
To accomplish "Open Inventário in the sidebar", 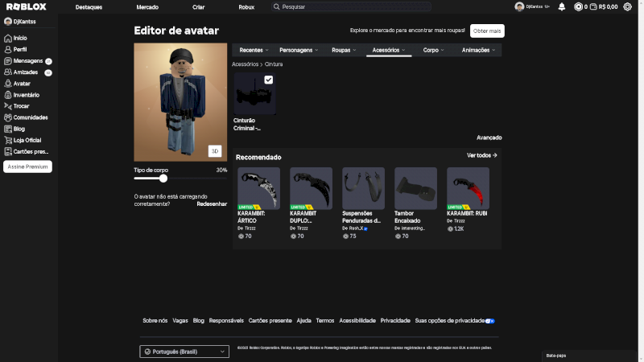I will click(22, 95).
